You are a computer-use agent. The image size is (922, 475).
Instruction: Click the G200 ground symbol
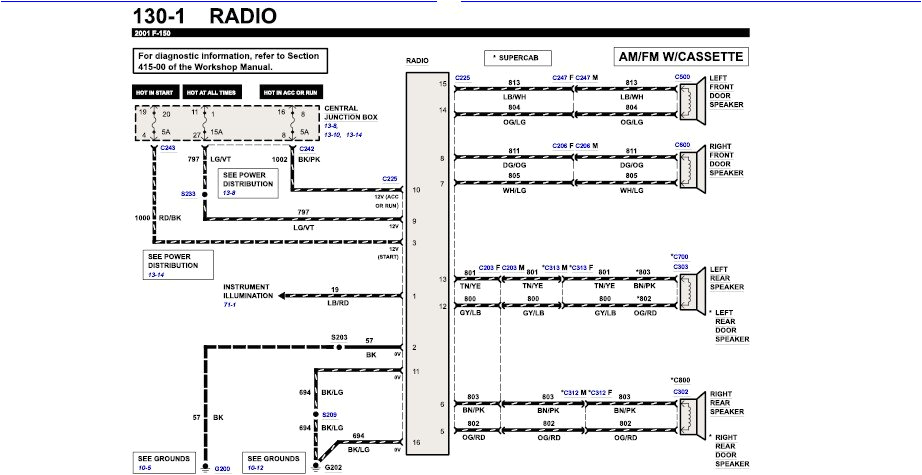pos(205,466)
